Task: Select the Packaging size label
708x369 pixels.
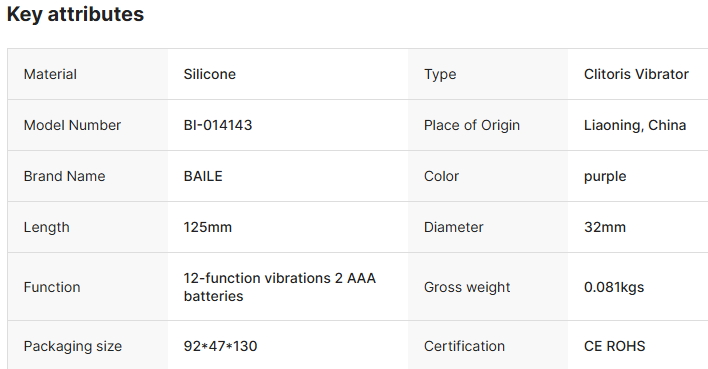Action: (x=73, y=346)
